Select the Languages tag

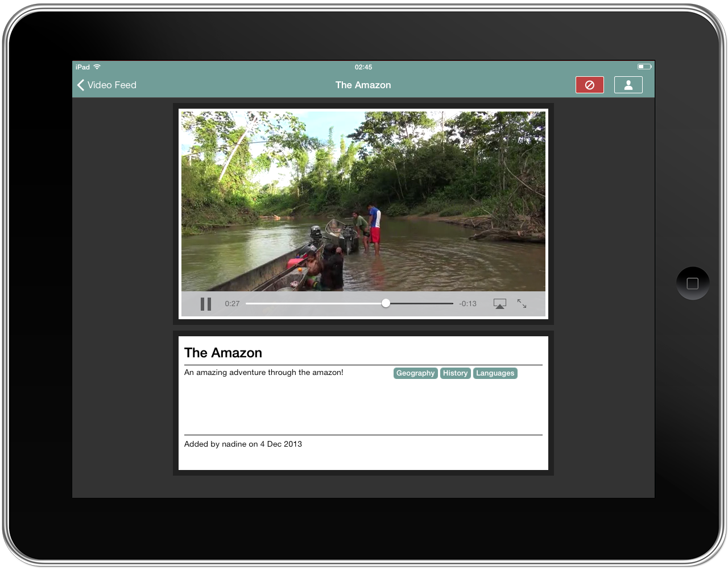495,373
